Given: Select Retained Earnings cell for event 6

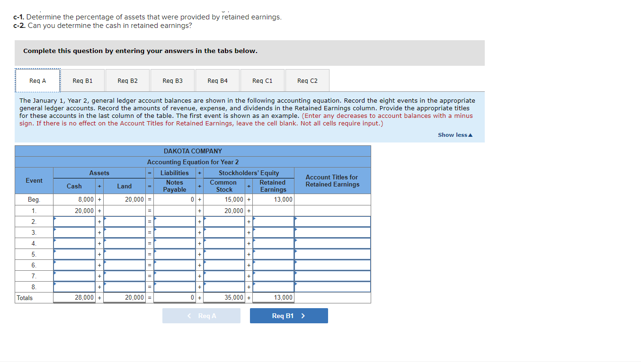Looking at the screenshot, I should click(273, 265).
